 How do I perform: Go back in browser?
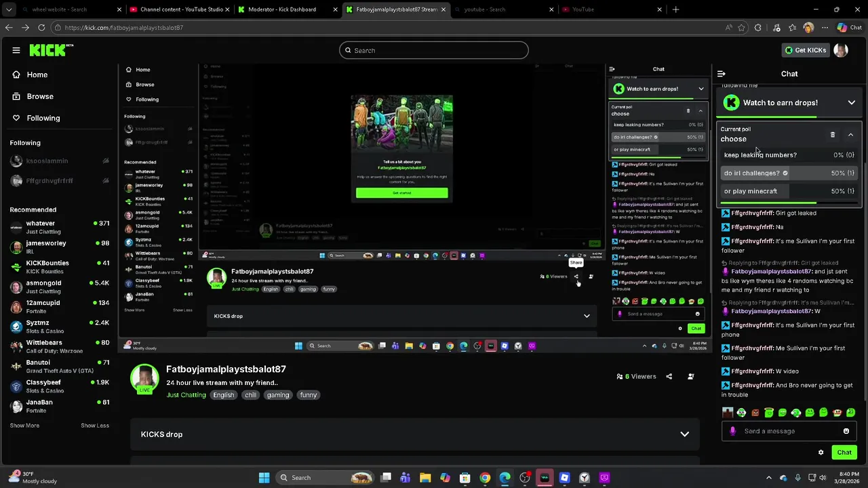click(x=9, y=28)
